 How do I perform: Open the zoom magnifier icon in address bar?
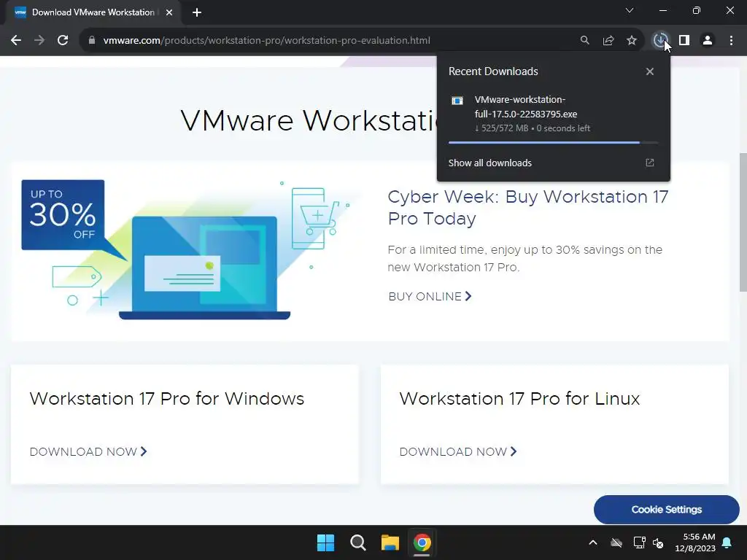click(x=584, y=41)
